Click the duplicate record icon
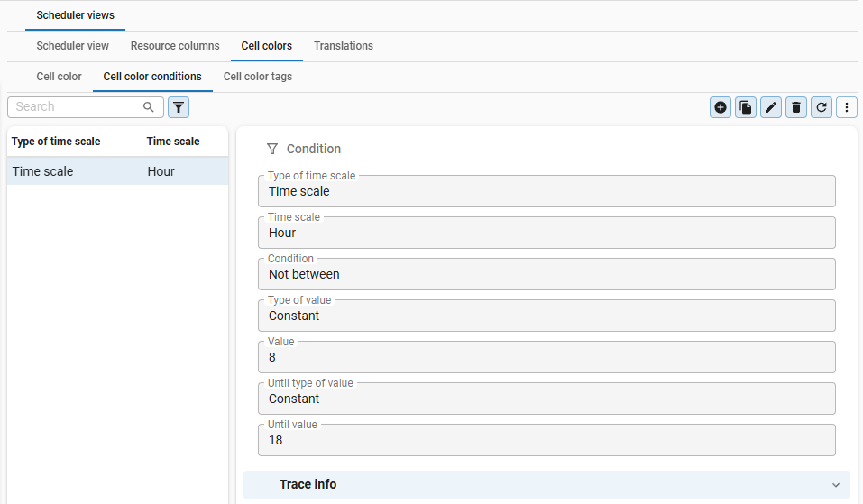This screenshot has height=504, width=863. click(746, 107)
